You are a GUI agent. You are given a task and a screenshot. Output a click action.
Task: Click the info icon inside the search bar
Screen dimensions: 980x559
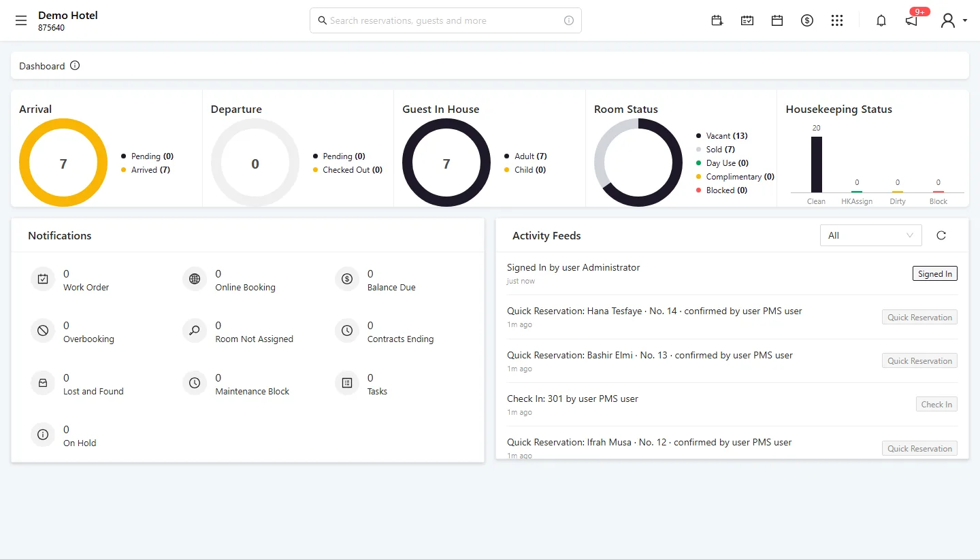point(569,20)
